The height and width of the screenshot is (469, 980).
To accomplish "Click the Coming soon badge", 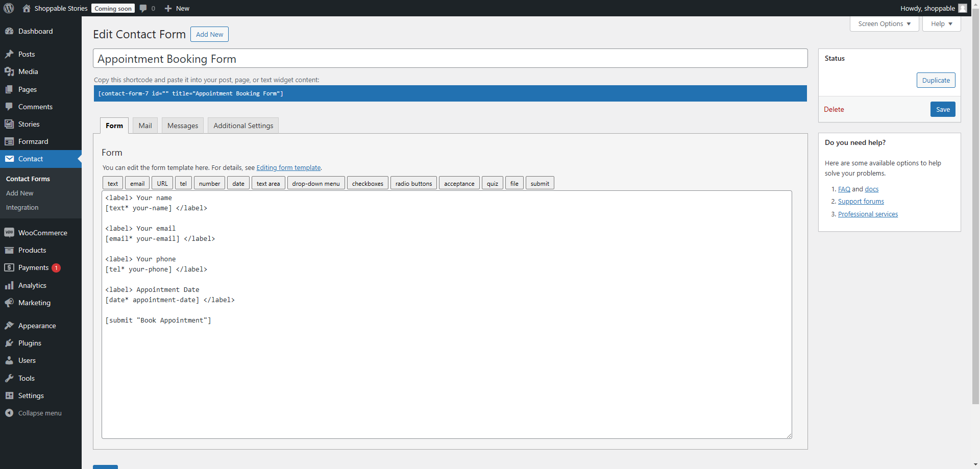I will point(113,8).
